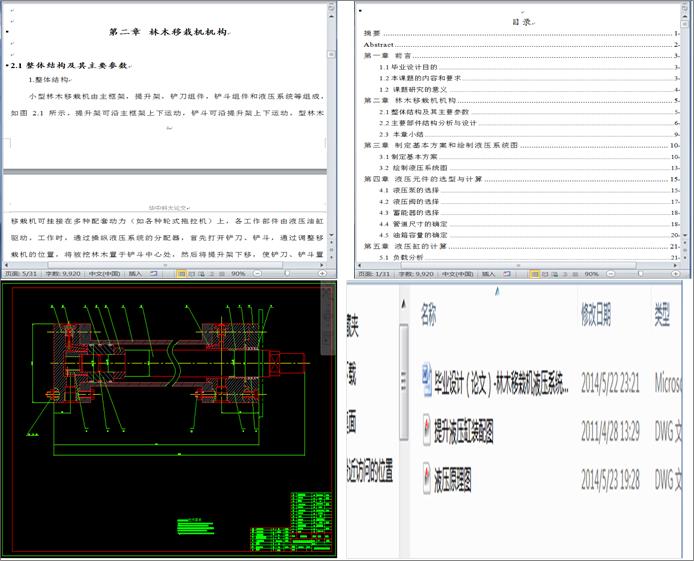Click Word document icon of 毕业设计 file
This screenshot has height=561, width=694.
(x=427, y=379)
